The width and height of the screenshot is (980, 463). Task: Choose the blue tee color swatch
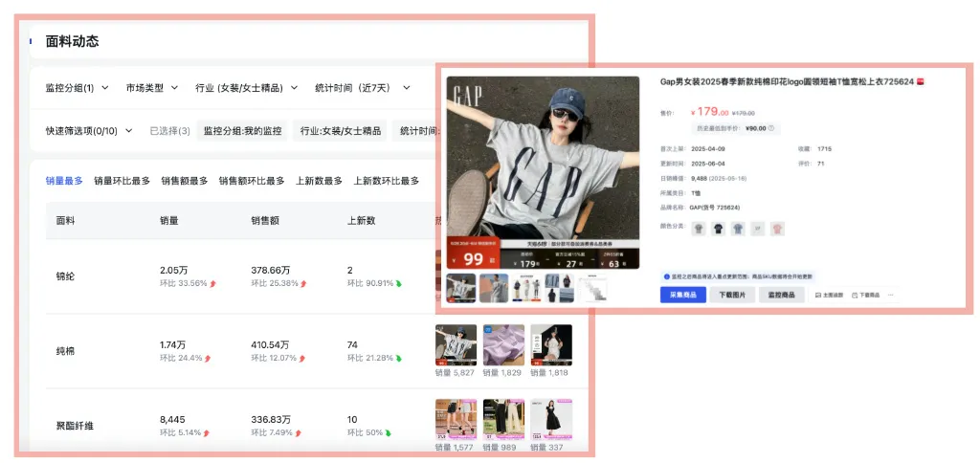(x=738, y=229)
